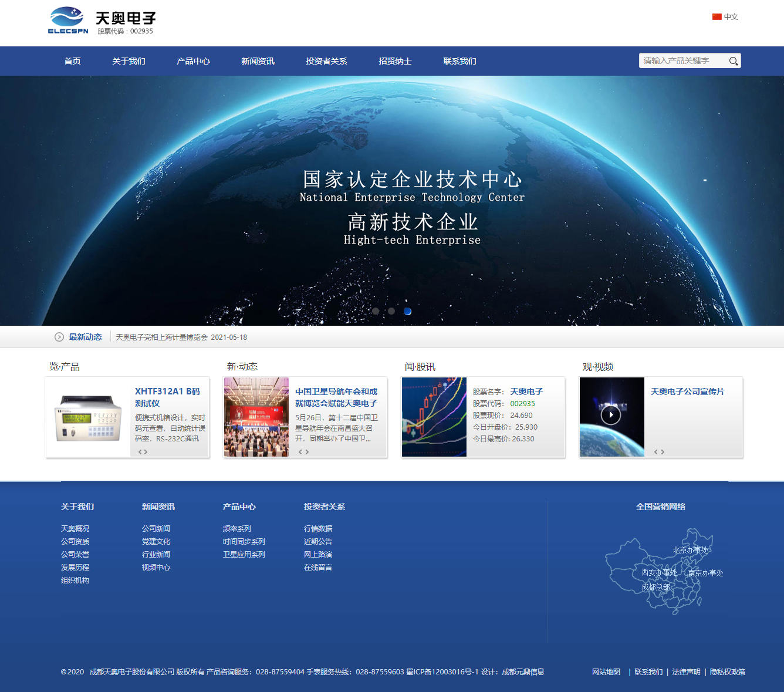The width and height of the screenshot is (784, 692).
Task: Open the footer bar 联系我们 link
Action: 648,672
